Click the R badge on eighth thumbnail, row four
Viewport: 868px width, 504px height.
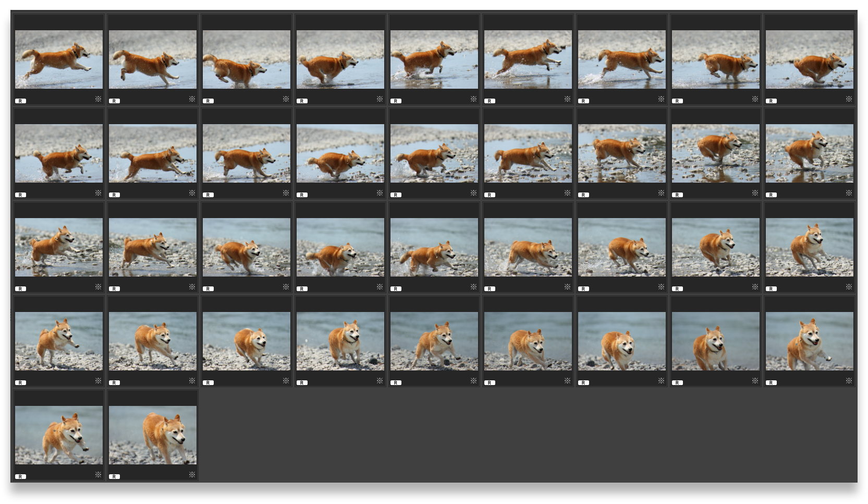click(677, 382)
